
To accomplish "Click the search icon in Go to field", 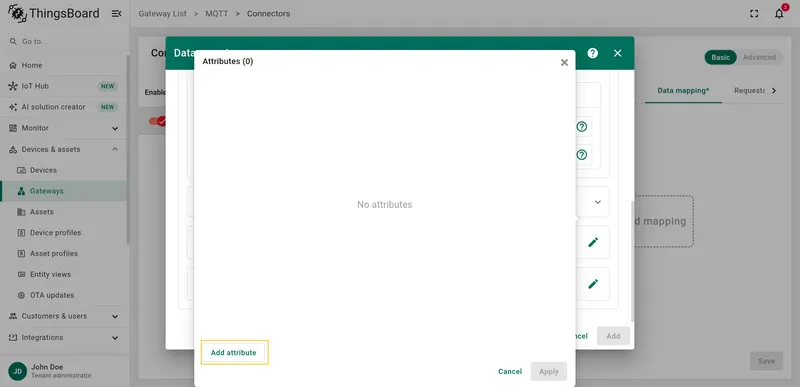I will pyautogui.click(x=13, y=41).
